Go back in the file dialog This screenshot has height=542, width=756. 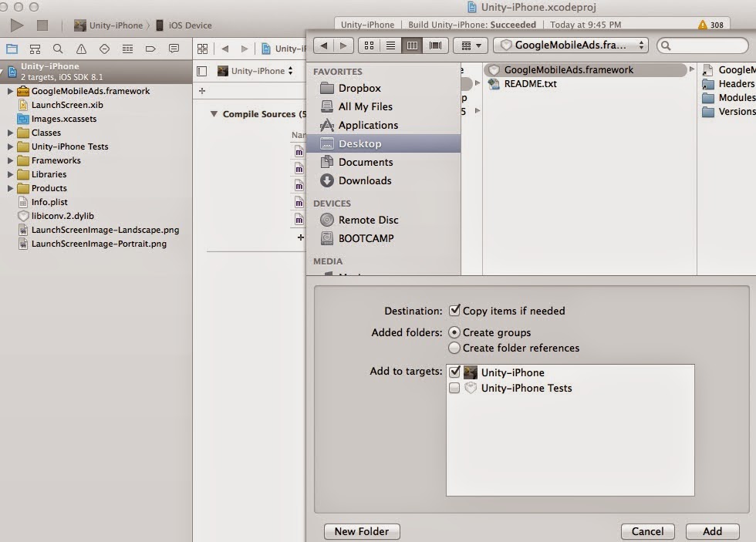point(323,45)
